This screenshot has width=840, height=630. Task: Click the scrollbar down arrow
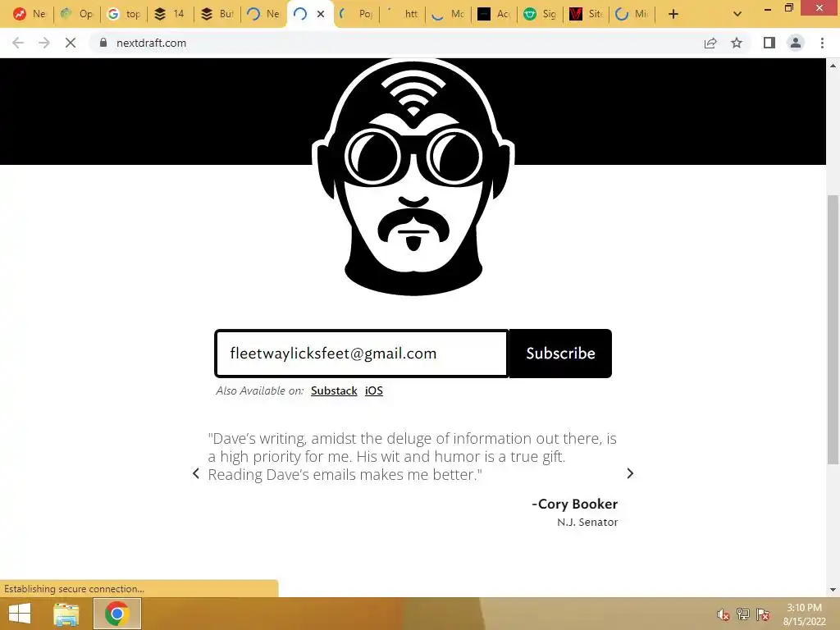tap(833, 590)
